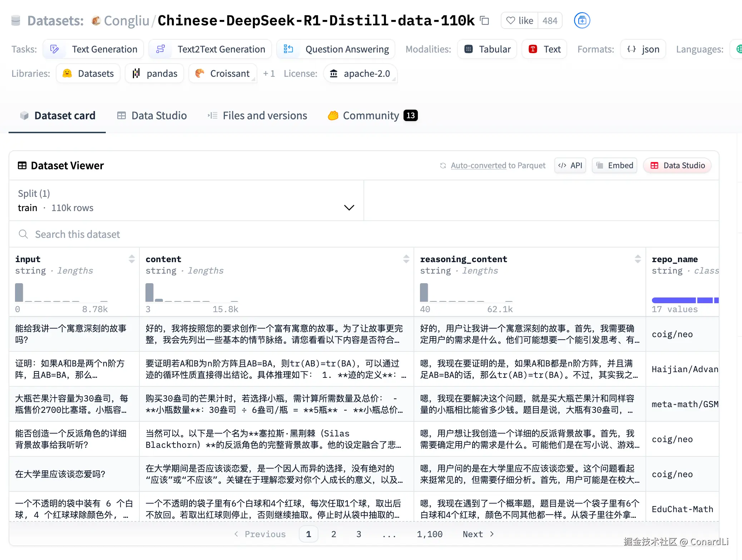Image resolution: width=742 pixels, height=560 pixels.
Task: Select the pandas library icon
Action: [x=136, y=73]
